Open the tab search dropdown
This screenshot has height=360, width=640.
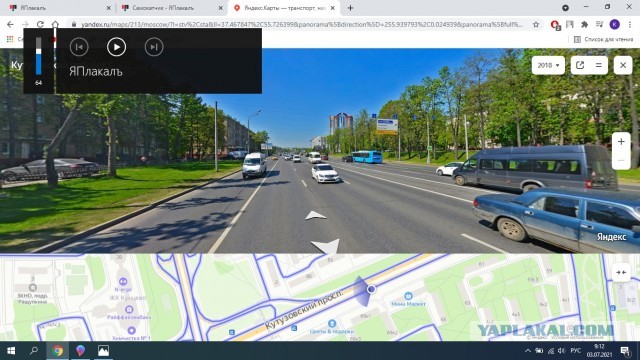click(x=565, y=8)
